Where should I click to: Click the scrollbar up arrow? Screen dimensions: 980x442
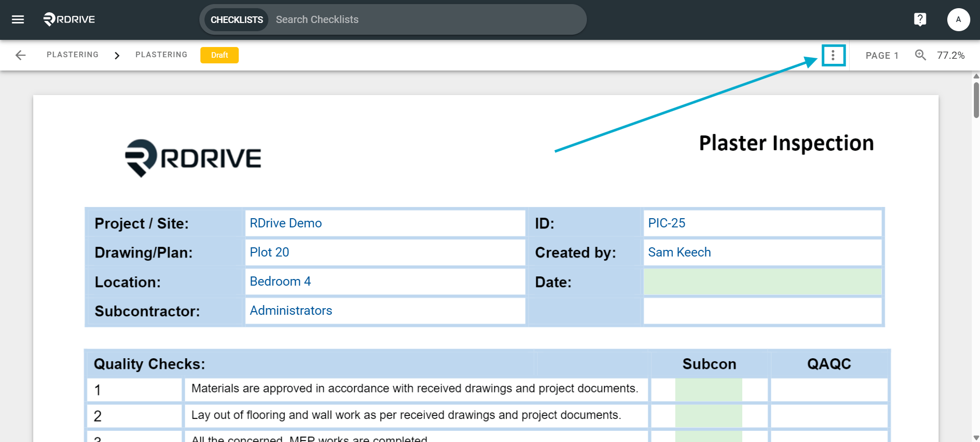tap(976, 76)
